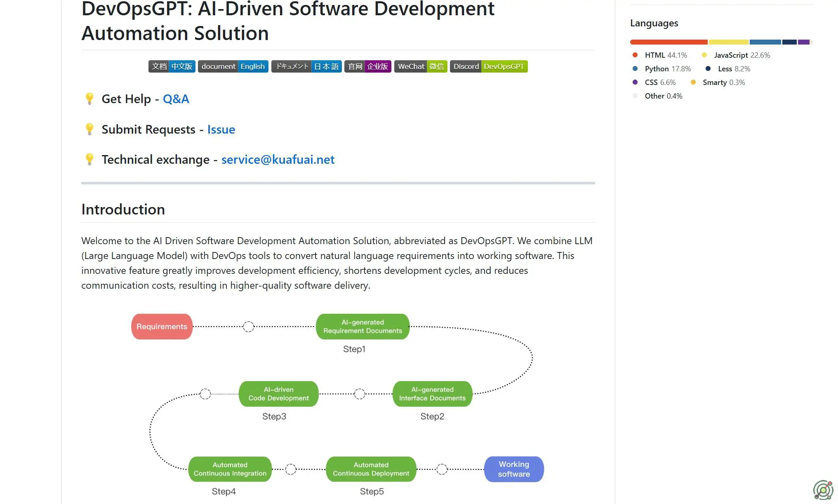This screenshot has width=838, height=504.
Task: Click the AI-generated Interface Documents box
Action: click(432, 394)
